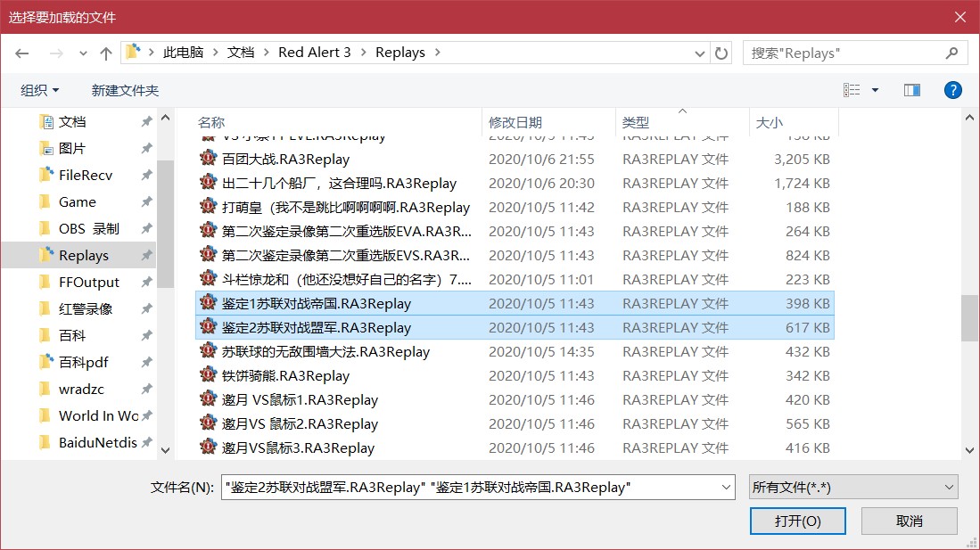980x550 pixels.
Task: Select 第二次鉴定录像第二次重选版EVS replay
Action: point(345,256)
